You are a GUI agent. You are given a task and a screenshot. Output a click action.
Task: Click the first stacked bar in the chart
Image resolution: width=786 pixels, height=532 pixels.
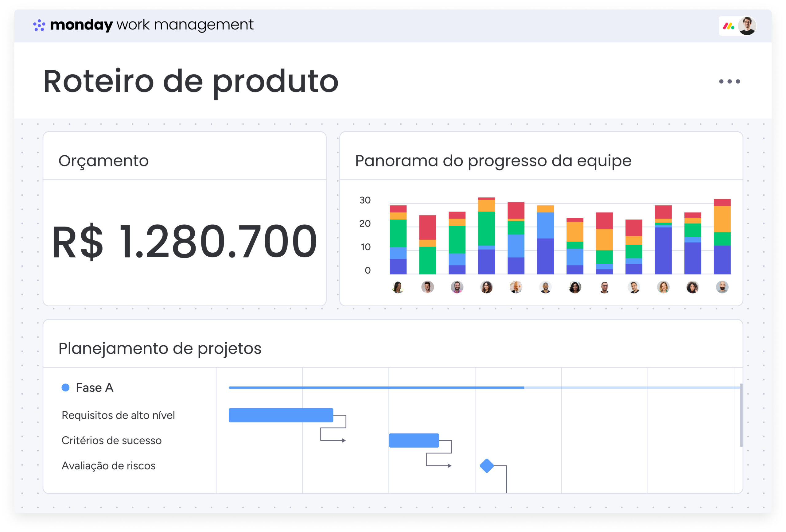tap(398, 240)
